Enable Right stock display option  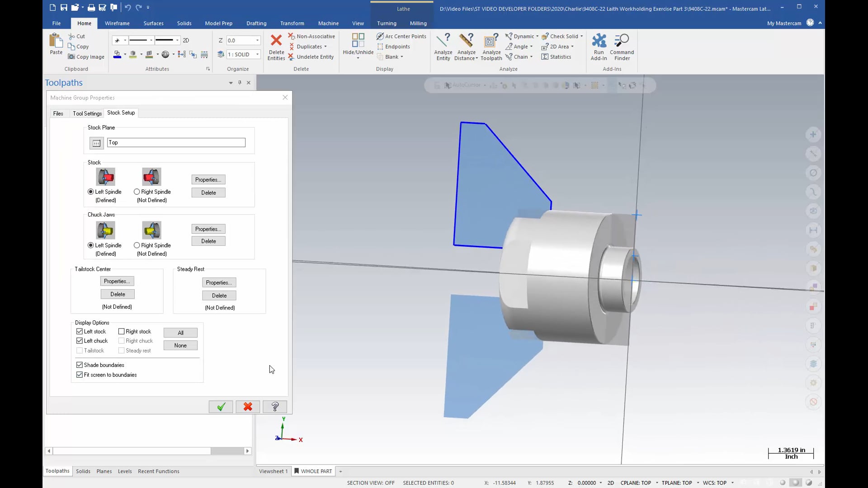pos(121,331)
